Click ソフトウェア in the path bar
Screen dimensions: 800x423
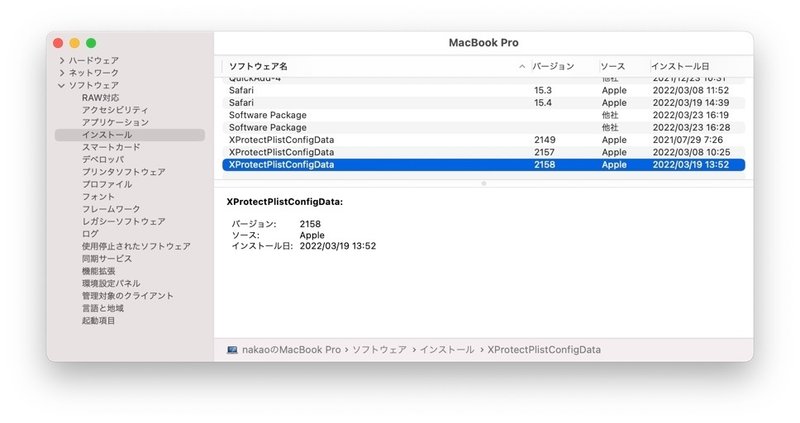tap(380, 350)
